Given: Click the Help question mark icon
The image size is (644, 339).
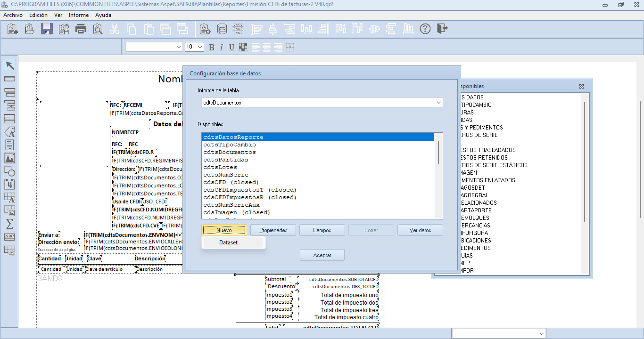Looking at the screenshot, I should point(425,29).
